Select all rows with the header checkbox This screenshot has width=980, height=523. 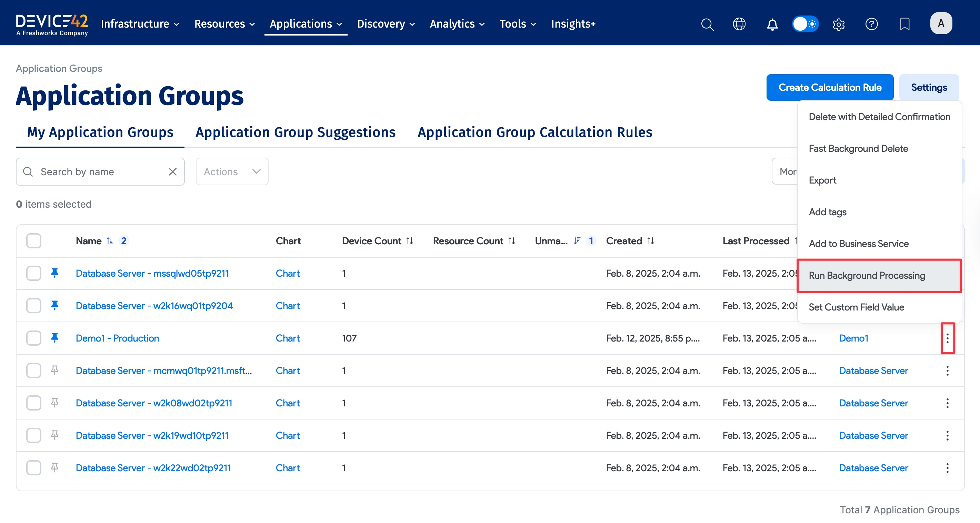point(33,240)
